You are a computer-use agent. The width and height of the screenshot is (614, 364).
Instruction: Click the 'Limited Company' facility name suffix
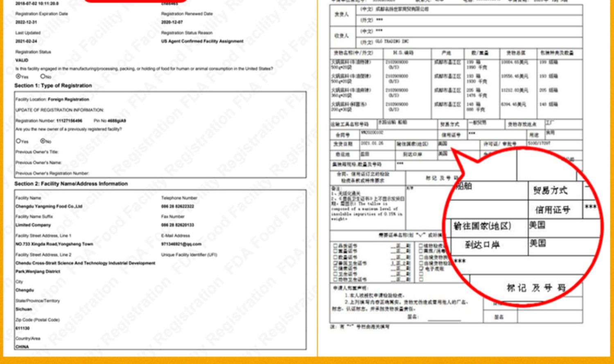click(x=33, y=225)
